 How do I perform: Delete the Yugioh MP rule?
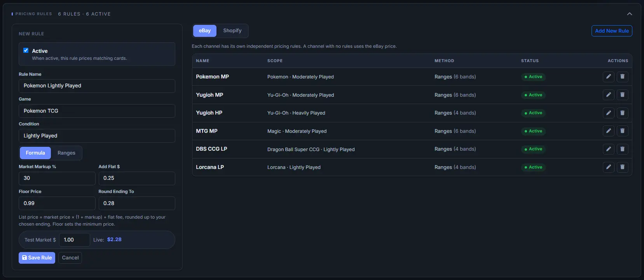(x=622, y=95)
